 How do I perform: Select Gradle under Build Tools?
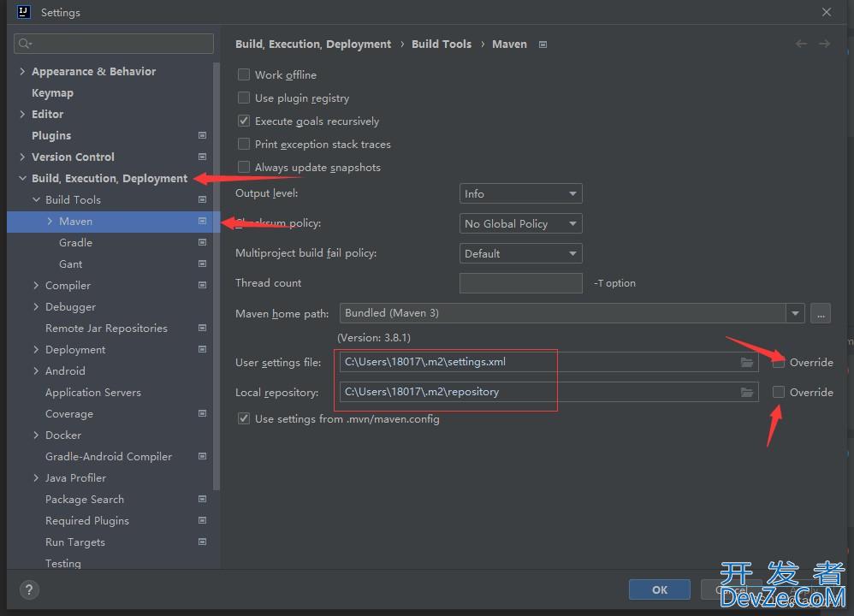(x=75, y=242)
